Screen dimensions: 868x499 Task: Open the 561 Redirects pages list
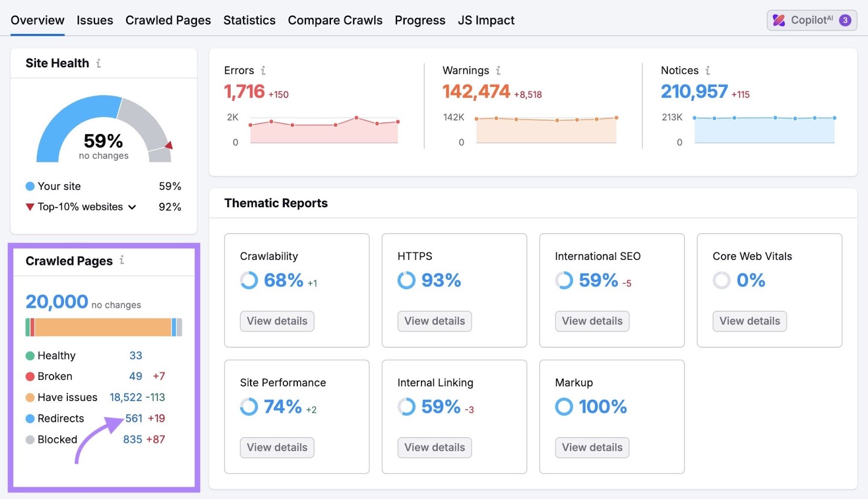pyautogui.click(x=133, y=418)
